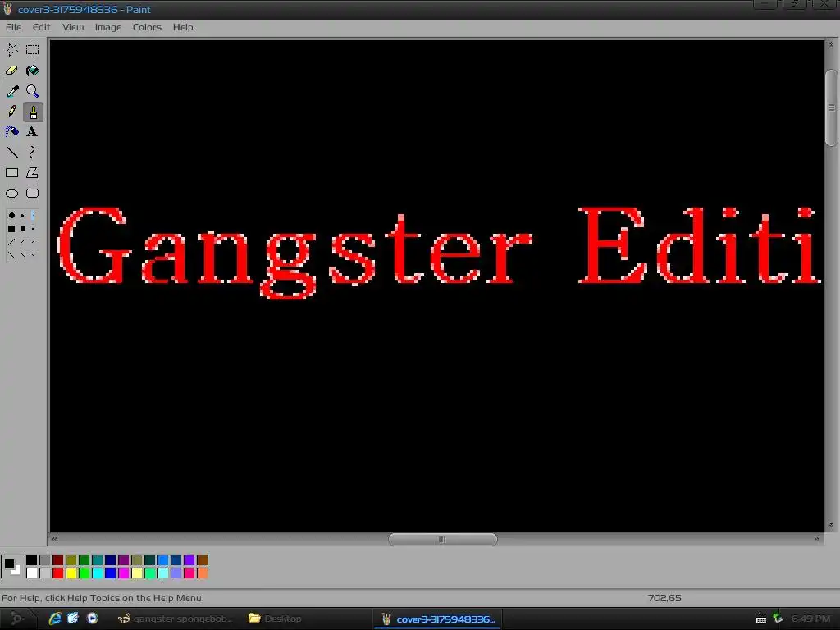The height and width of the screenshot is (630, 840).
Task: Select the Free-Form Select tool
Action: pos(11,50)
